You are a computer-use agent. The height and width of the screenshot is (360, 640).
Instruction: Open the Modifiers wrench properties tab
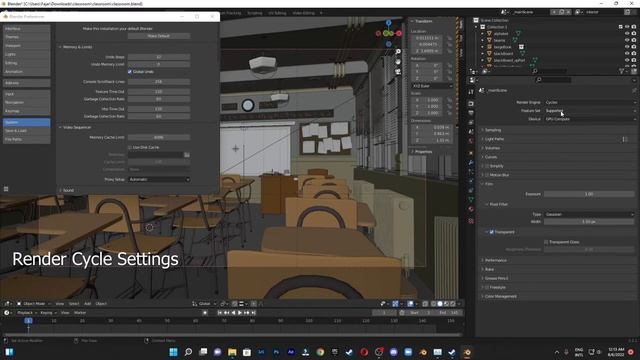pyautogui.click(x=471, y=162)
